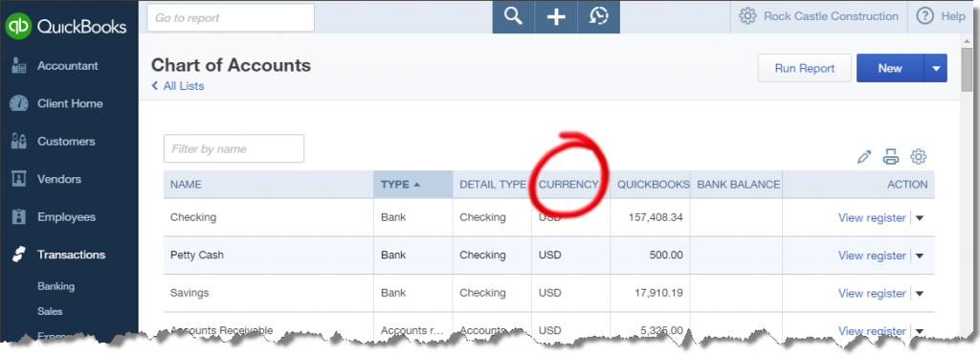980x356 pixels.
Task: Click USD in the Savings row
Action: click(x=550, y=292)
